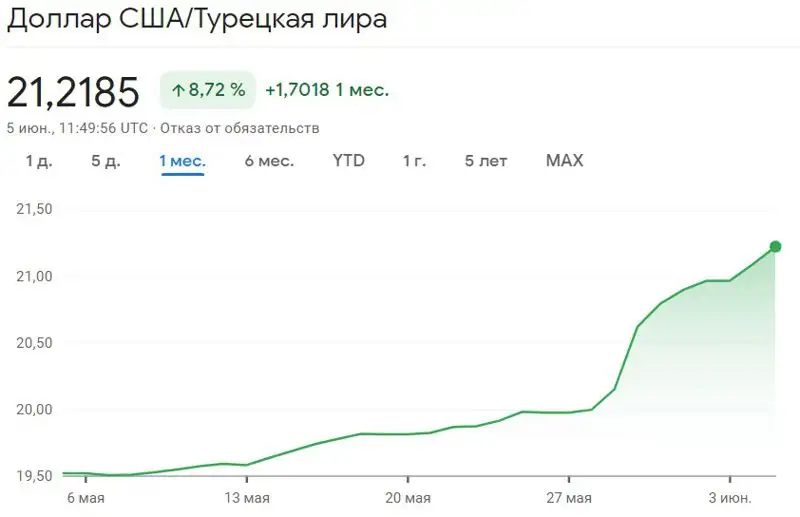Viewport: 800px width, 517px height.
Task: Click the +1,7018 1 мес. change text
Action: coord(326,90)
